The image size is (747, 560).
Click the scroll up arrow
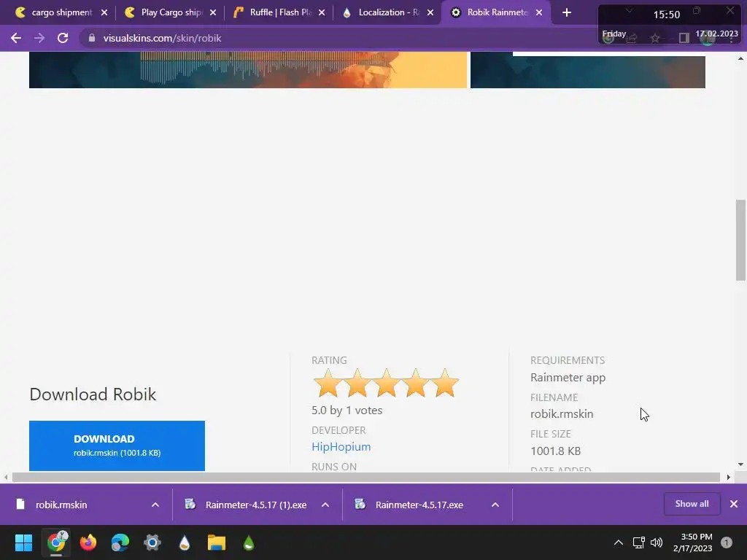point(740,58)
